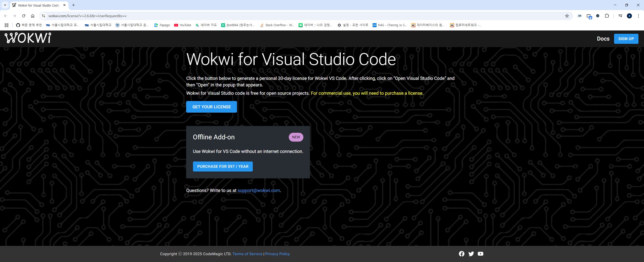Screen dimensions: 644x262
Task: Open the Papago bookmark
Action: [162, 25]
